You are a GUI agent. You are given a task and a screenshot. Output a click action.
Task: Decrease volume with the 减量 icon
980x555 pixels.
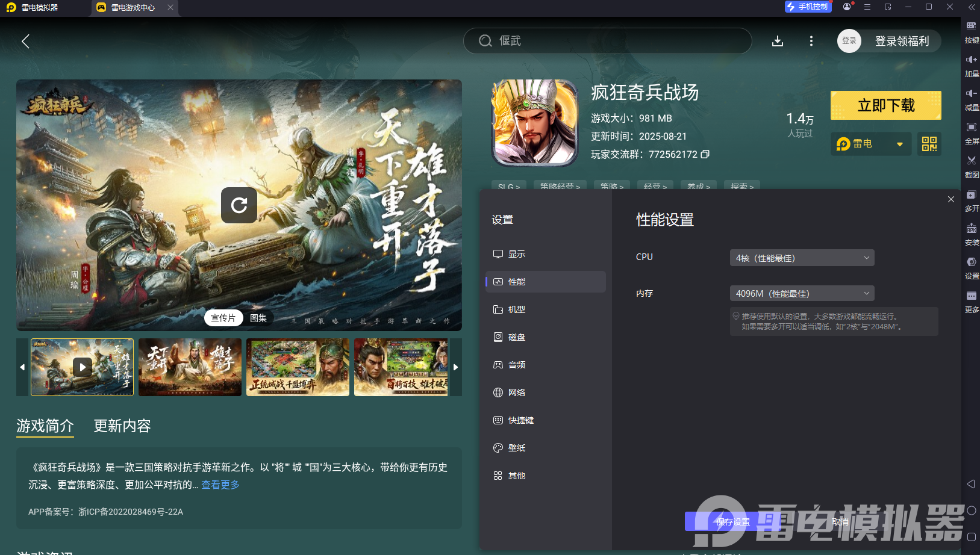(x=971, y=100)
